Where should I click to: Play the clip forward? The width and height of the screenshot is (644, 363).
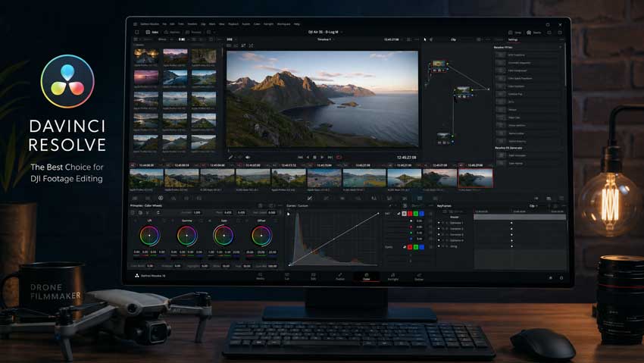(322, 158)
